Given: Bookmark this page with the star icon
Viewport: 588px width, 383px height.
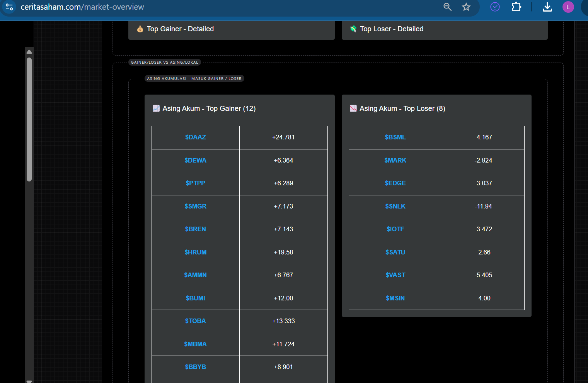Looking at the screenshot, I should click(x=466, y=7).
